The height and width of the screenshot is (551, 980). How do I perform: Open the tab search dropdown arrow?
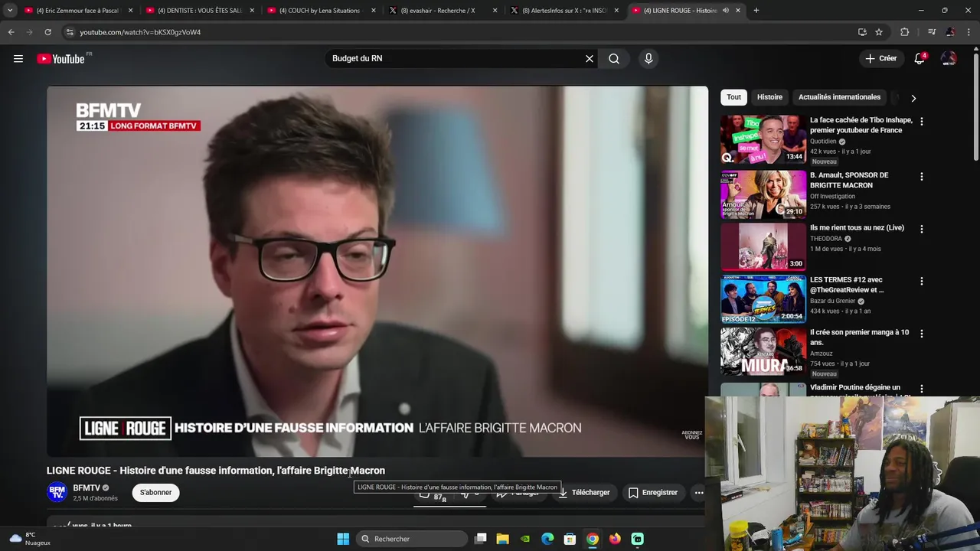(x=10, y=11)
